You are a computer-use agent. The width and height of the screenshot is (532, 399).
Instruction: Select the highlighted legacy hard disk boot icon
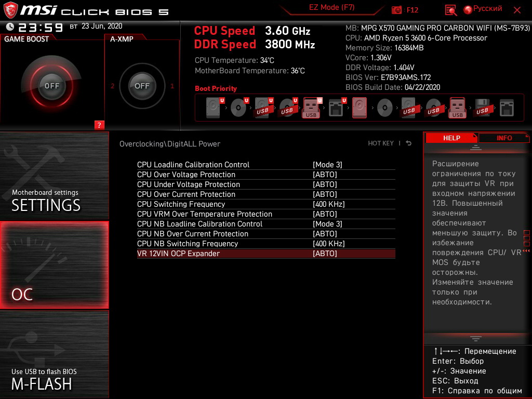[x=360, y=108]
